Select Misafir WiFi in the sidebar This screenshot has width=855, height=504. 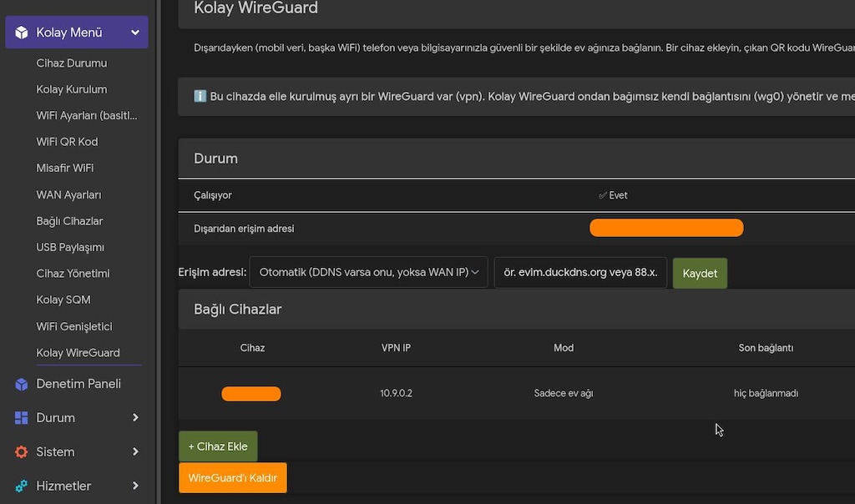point(65,168)
